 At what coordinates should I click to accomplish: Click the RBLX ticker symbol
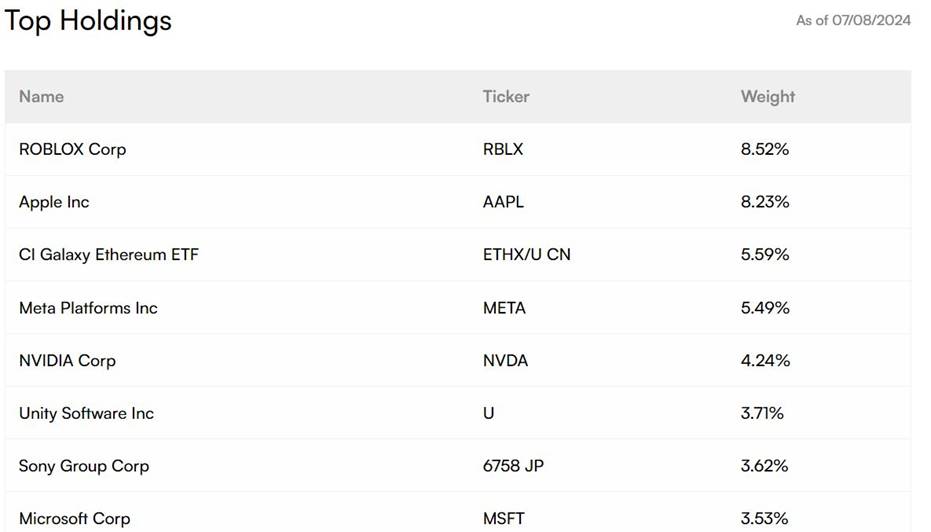(503, 149)
